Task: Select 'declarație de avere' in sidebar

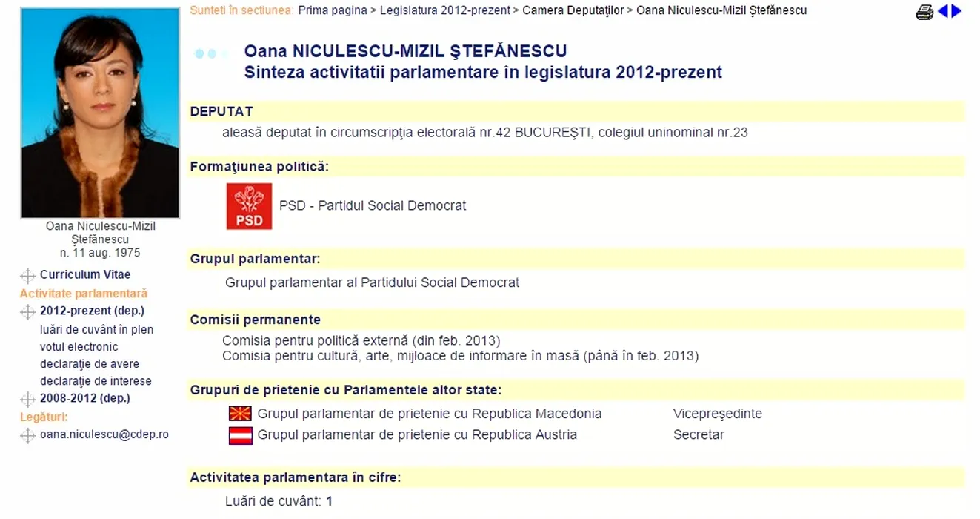Action: 89,364
